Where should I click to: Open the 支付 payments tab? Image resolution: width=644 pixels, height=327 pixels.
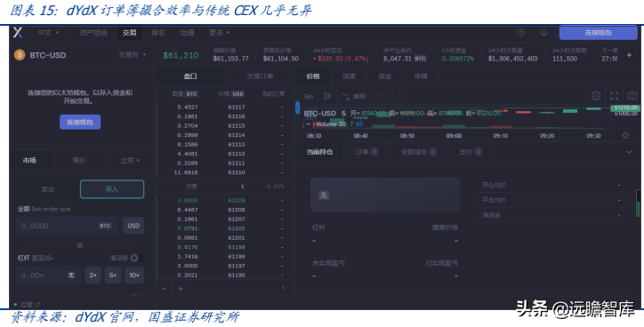pos(471,152)
